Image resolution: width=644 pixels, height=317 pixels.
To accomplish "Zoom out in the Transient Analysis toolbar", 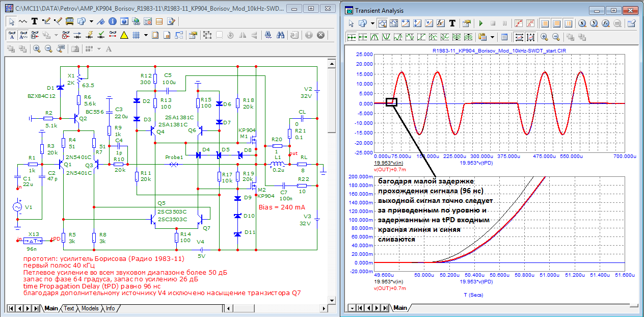I will coord(556,37).
